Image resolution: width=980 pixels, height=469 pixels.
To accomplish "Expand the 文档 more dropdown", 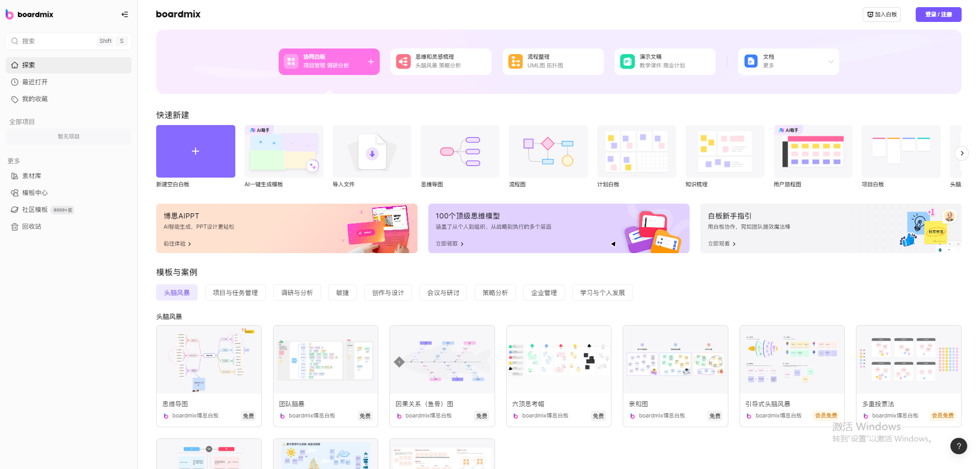I will (x=830, y=62).
